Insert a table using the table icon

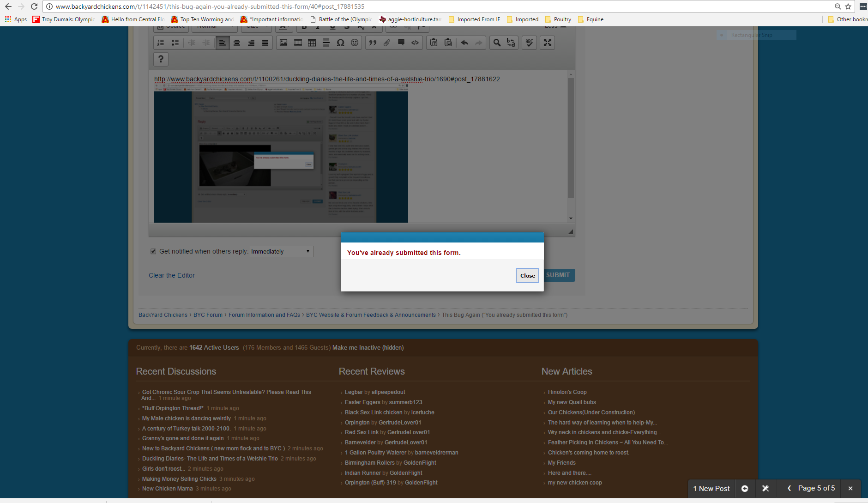(x=312, y=43)
